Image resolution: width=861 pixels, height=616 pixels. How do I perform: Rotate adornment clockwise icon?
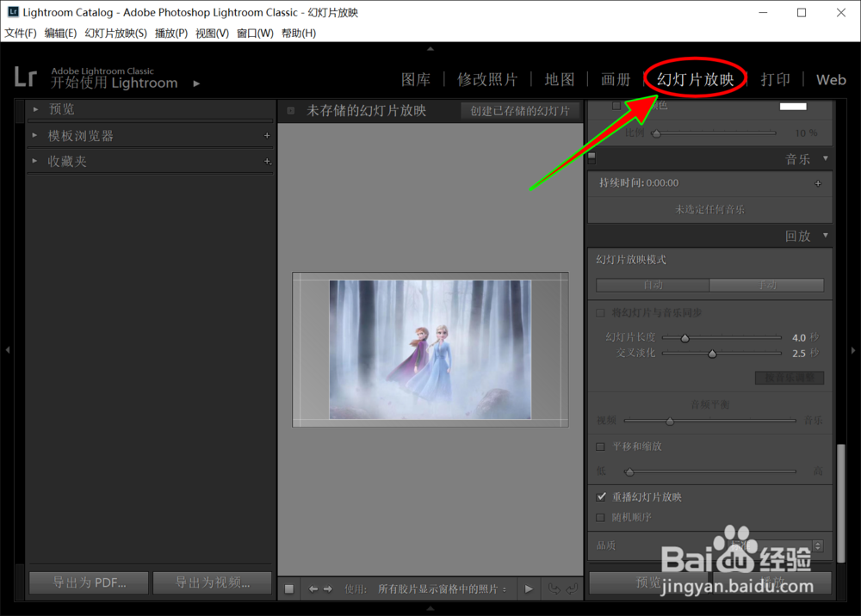(x=572, y=589)
